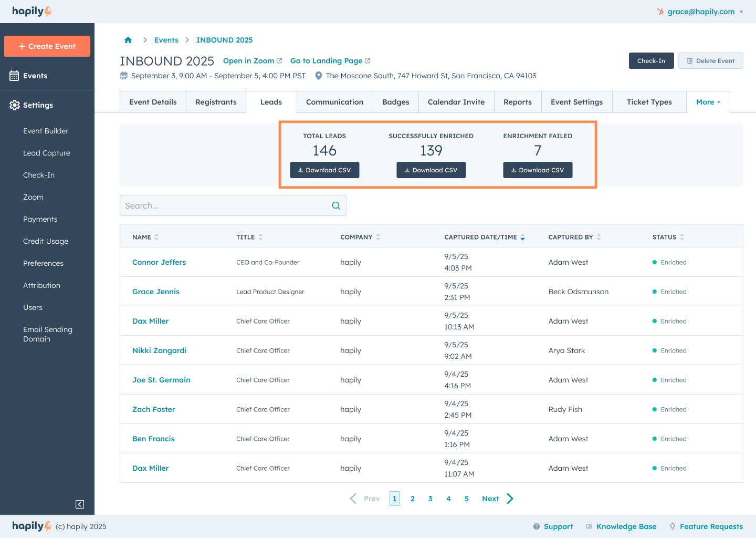Click the previous page left chevron
Screen dimensions: 756x538
(353, 499)
